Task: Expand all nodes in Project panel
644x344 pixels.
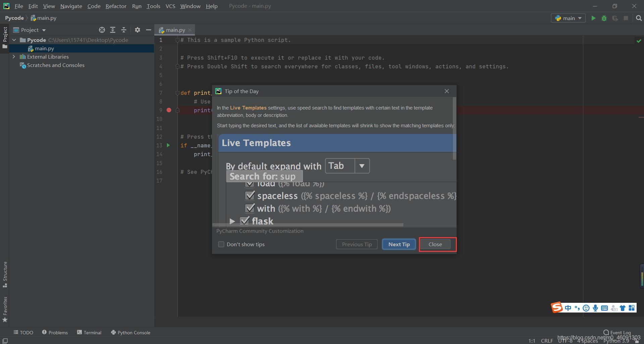Action: tap(113, 30)
